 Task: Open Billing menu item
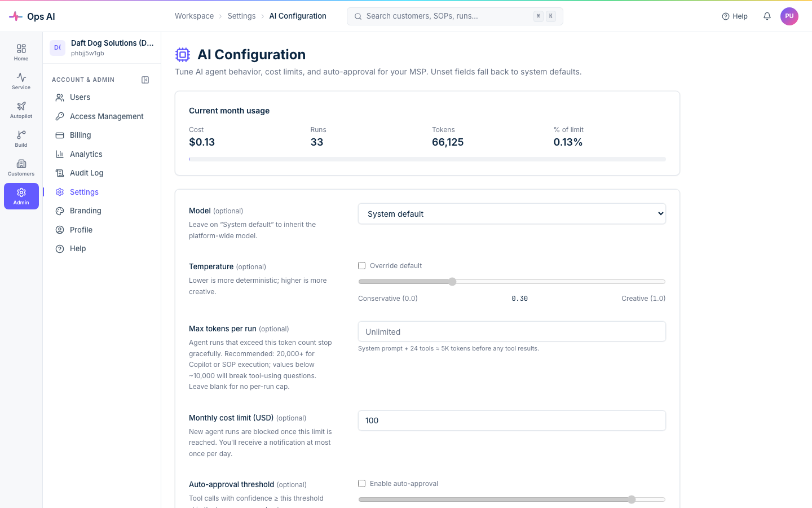101,135
